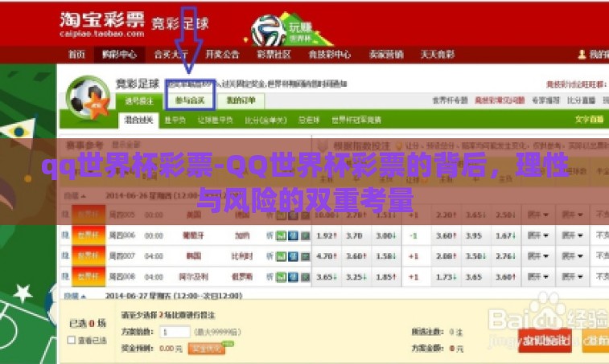Click the orange 奖金优化 button

(x=207, y=348)
